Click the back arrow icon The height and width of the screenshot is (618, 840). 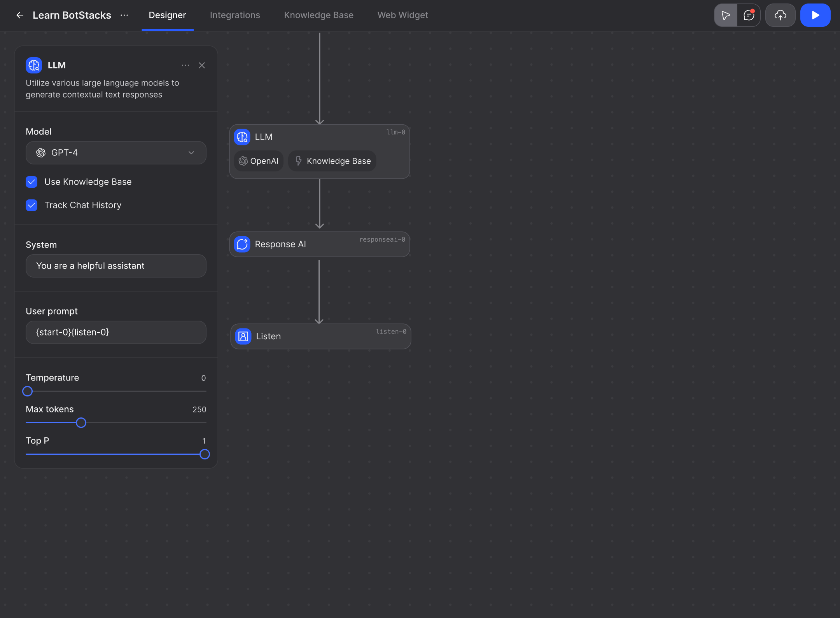click(x=20, y=15)
